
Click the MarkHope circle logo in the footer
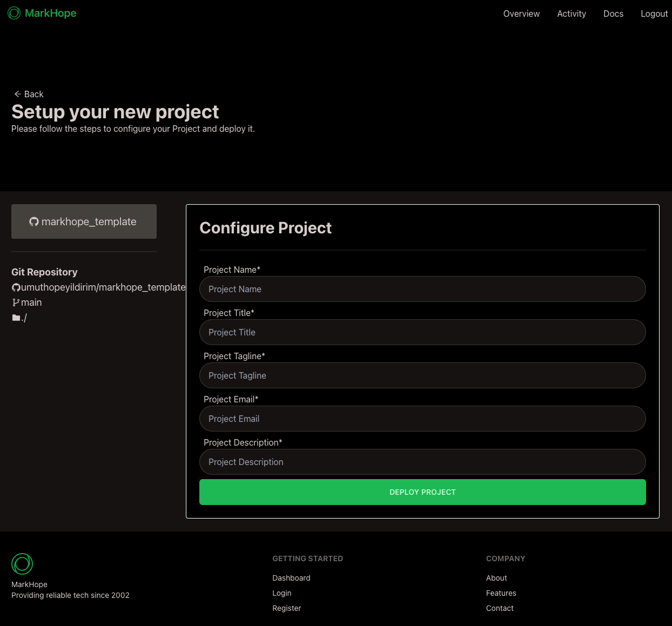coord(22,564)
